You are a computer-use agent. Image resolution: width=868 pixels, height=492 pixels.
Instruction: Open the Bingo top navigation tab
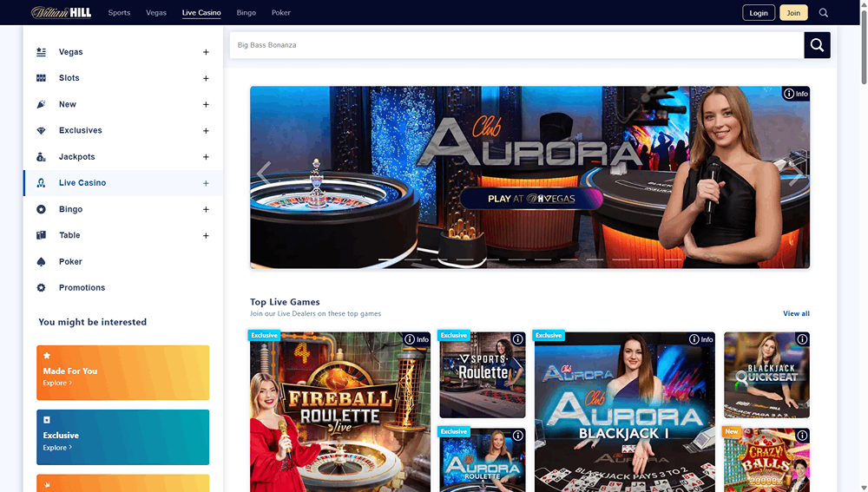point(247,13)
